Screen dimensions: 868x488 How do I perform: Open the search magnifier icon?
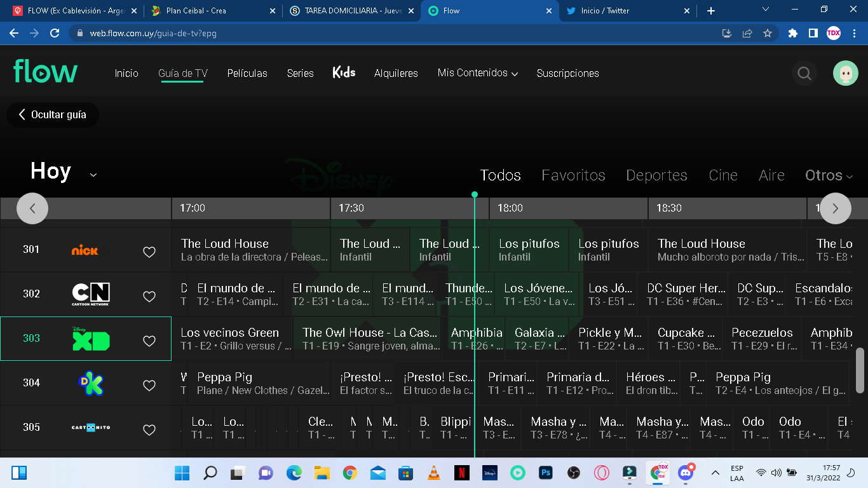(804, 74)
